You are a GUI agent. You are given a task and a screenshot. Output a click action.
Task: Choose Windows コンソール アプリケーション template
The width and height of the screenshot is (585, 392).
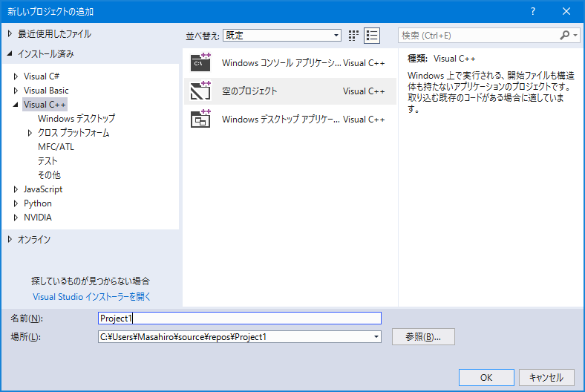coord(290,62)
